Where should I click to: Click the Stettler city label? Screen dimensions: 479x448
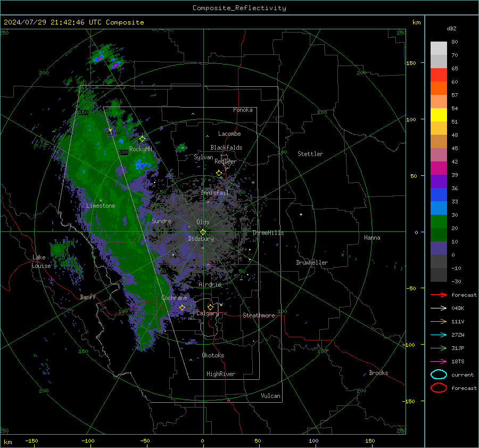[310, 154]
